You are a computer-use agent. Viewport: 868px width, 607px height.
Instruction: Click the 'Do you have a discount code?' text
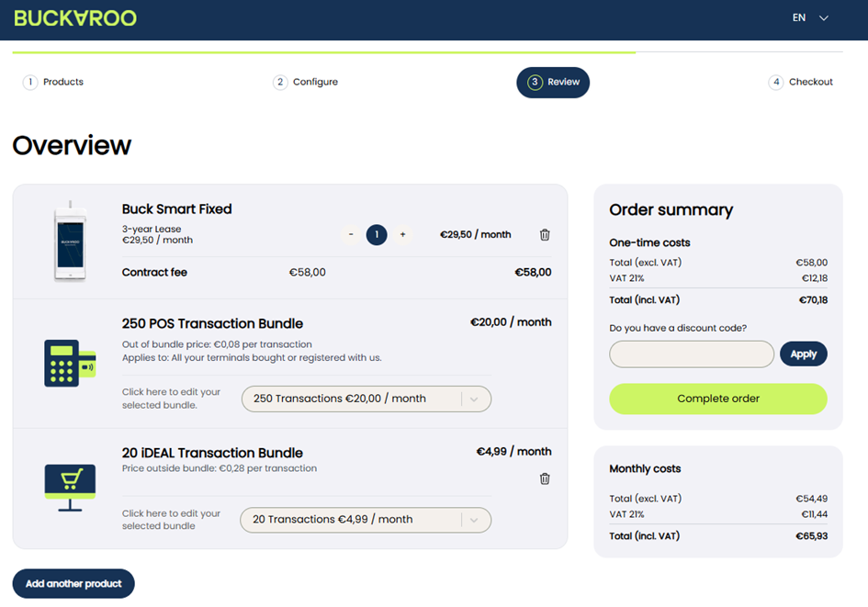[678, 328]
